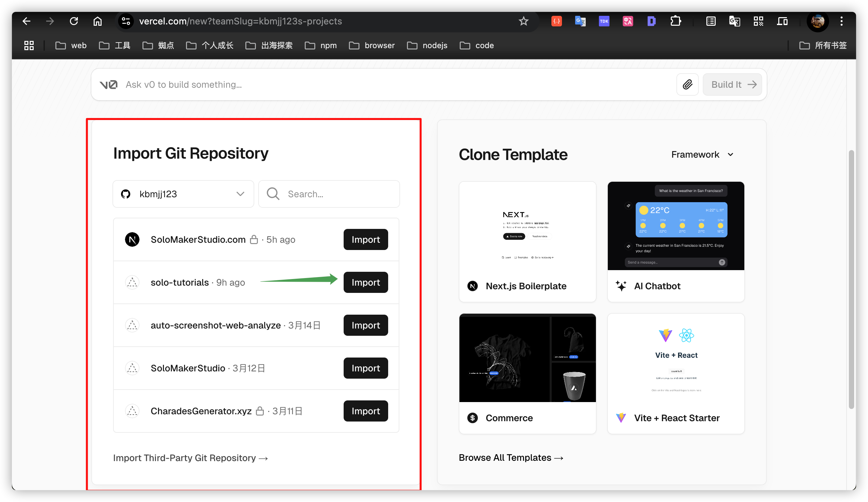
Task: Click the page vertical scrollbar
Action: 851,279
